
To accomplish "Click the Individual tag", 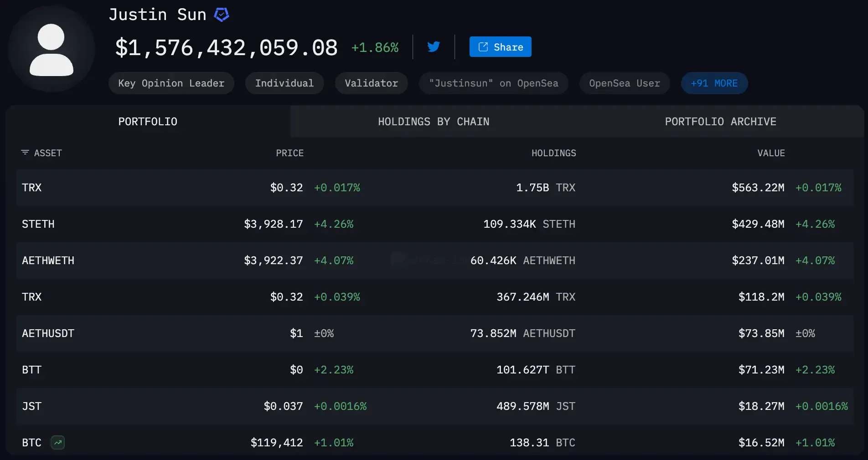I will click(284, 83).
